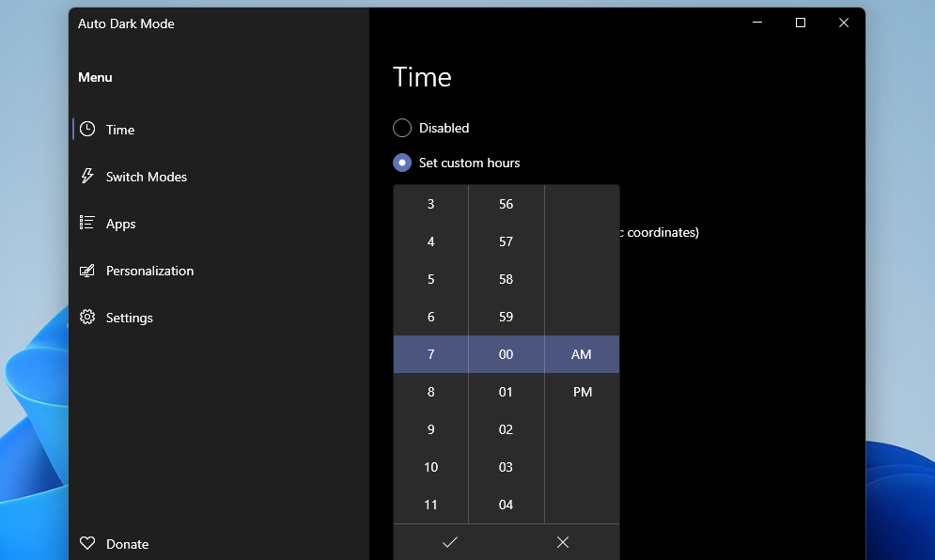Choose hour 8 in the hour column
Screen dimensions: 935x560
pyautogui.click(x=430, y=392)
